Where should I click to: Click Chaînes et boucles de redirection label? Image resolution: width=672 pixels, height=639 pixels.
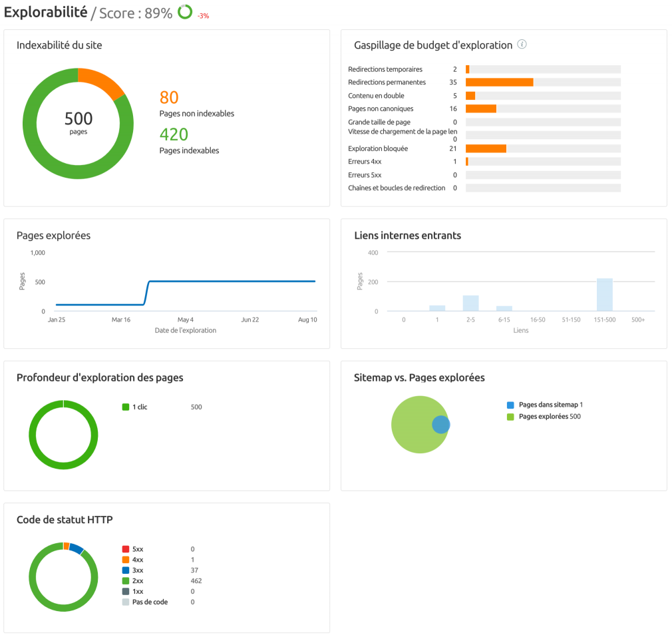397,188
